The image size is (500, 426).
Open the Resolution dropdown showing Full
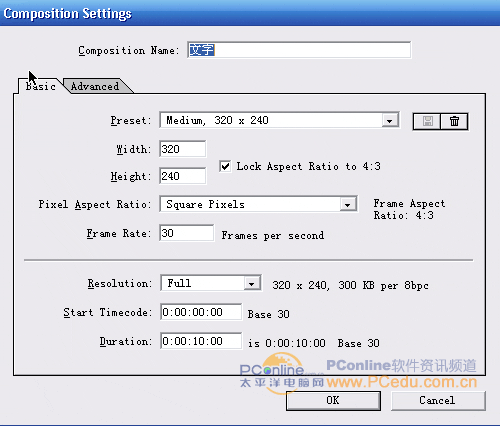click(x=252, y=284)
